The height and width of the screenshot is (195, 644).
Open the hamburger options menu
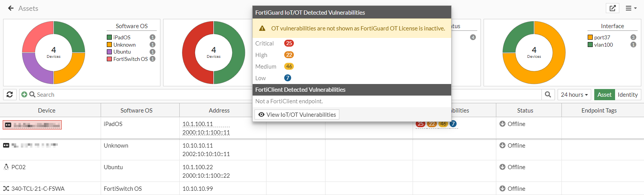(x=631, y=8)
